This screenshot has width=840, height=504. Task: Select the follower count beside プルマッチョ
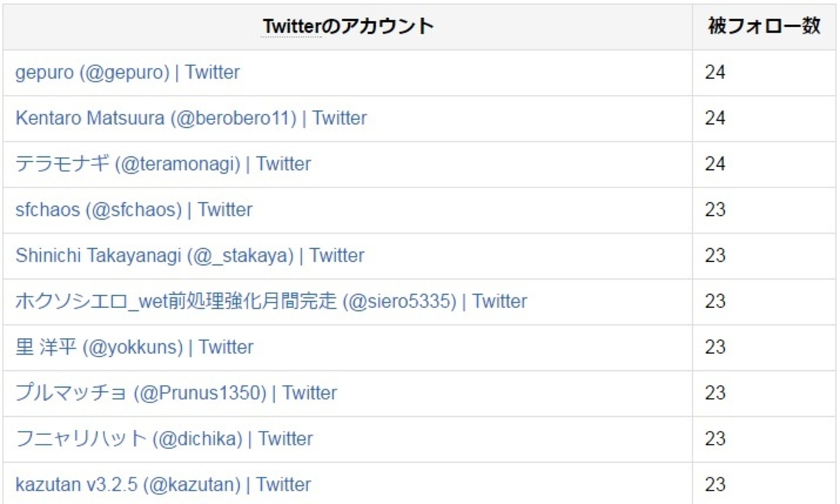[x=715, y=394]
